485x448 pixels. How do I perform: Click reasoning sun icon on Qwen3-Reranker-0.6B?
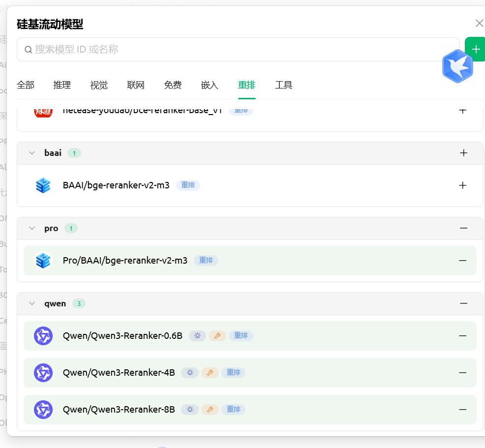(197, 336)
